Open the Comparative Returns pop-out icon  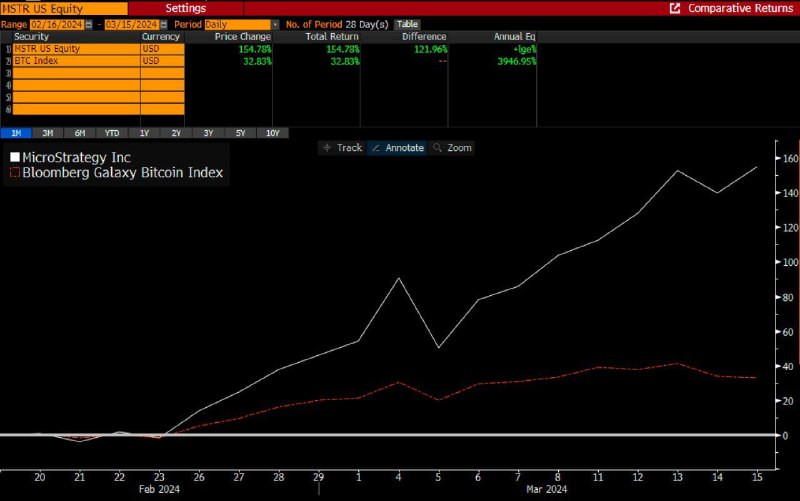[674, 8]
